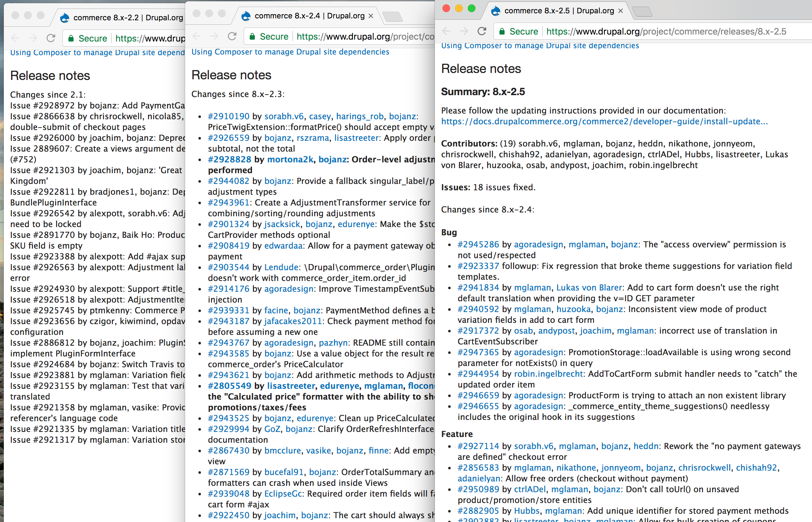Click the Secure lock icon in 8.x-2.2 window
The height and width of the screenshot is (522, 812).
click(x=71, y=38)
